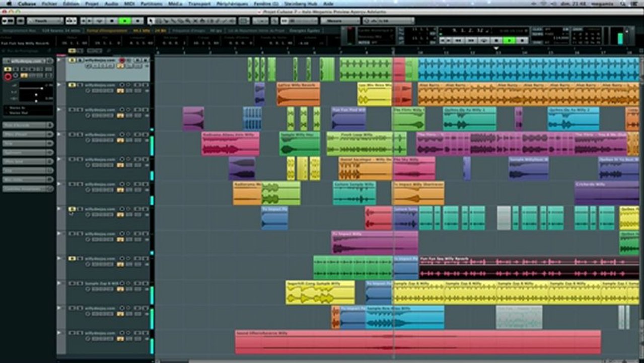Open Spotlight search in menu bar
The width and height of the screenshot is (644, 363).
(623, 4)
